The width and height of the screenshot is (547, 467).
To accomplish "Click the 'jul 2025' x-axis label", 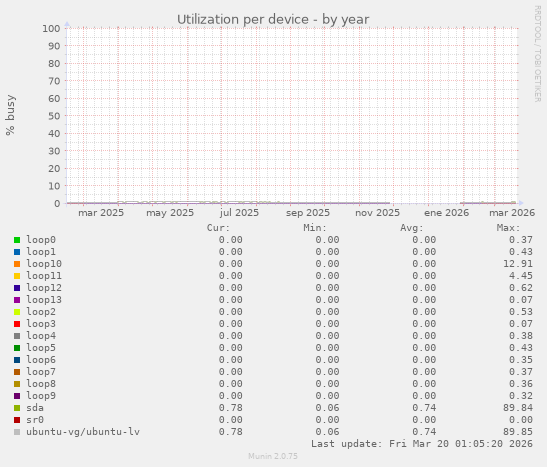I will [x=239, y=213].
